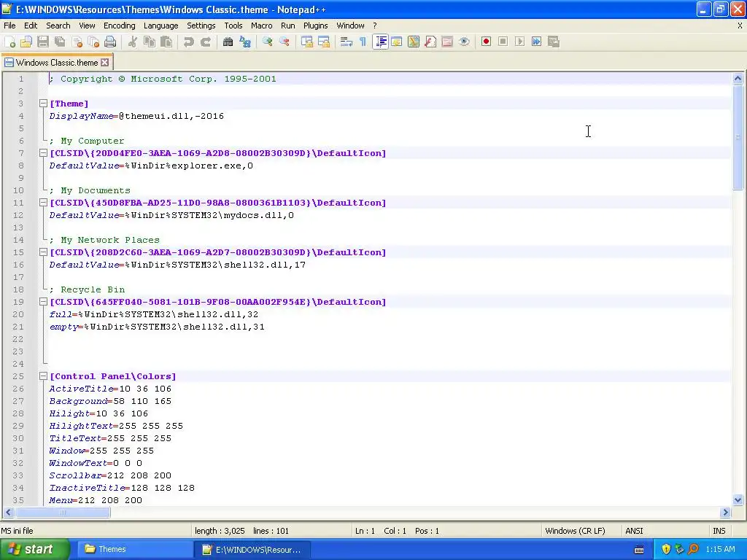Close the current file via toolbar icon
This screenshot has height=560, width=747.
pyautogui.click(x=77, y=42)
